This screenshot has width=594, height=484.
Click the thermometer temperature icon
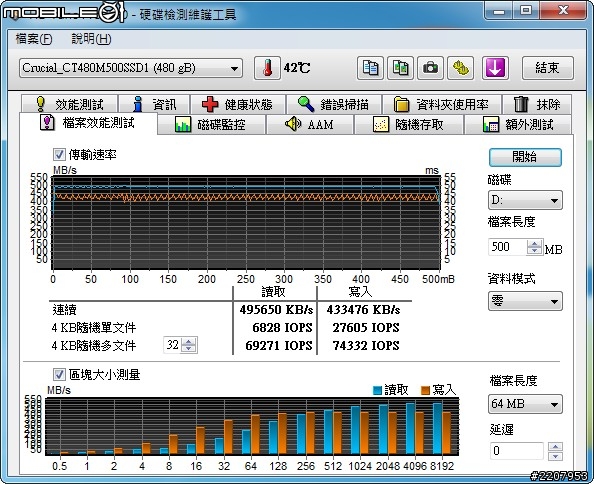click(267, 68)
